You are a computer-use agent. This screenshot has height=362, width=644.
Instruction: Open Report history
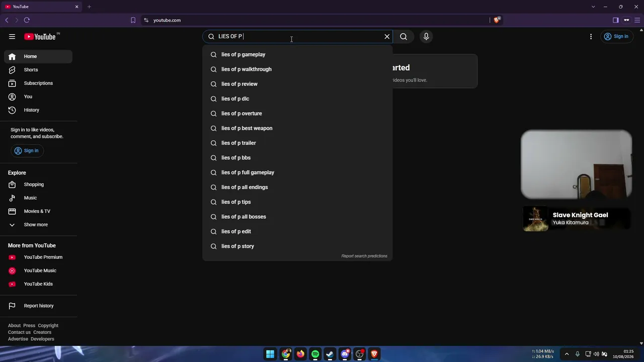tap(38, 306)
